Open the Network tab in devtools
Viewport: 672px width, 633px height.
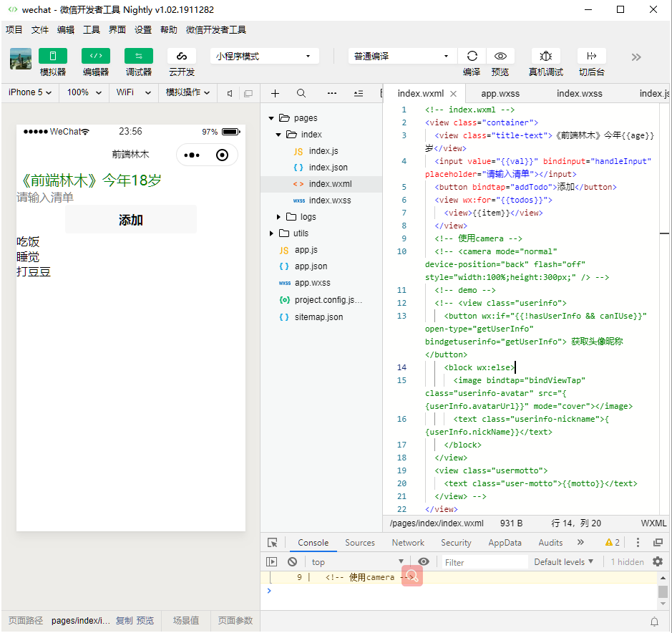(x=408, y=543)
